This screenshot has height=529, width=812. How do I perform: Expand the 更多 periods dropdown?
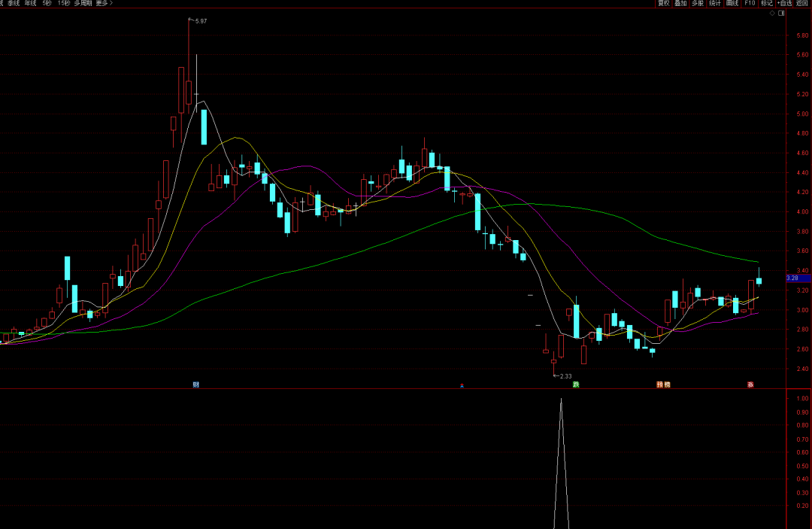click(104, 3)
